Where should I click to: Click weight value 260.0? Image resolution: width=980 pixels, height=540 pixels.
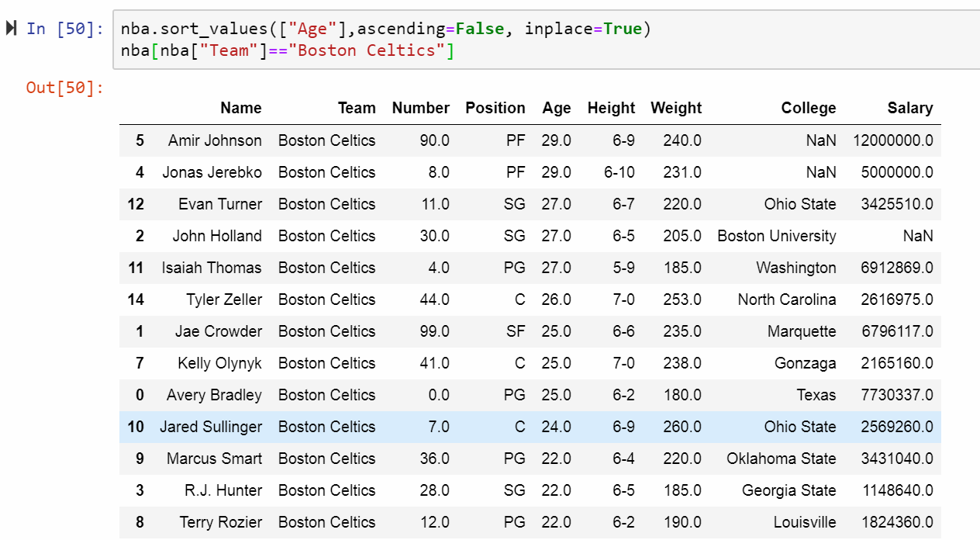click(683, 427)
